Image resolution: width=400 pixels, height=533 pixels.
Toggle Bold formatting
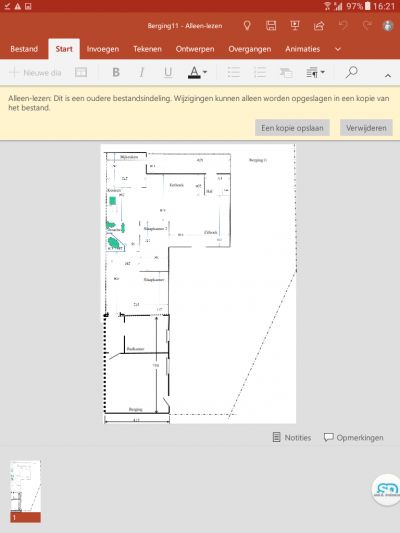116,72
